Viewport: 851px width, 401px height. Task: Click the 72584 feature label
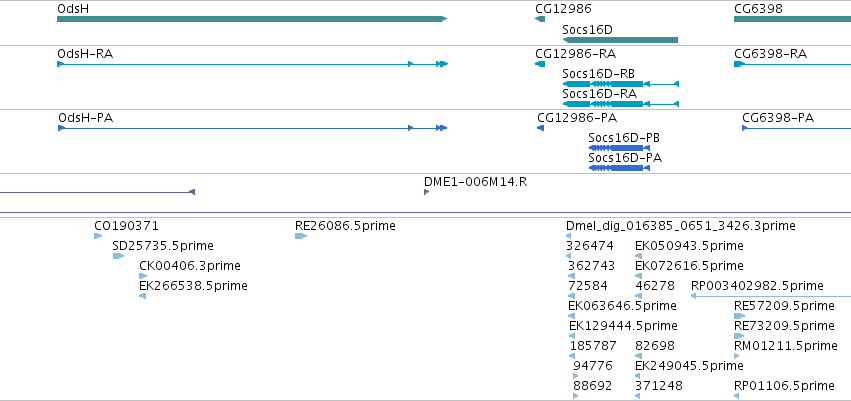(588, 285)
